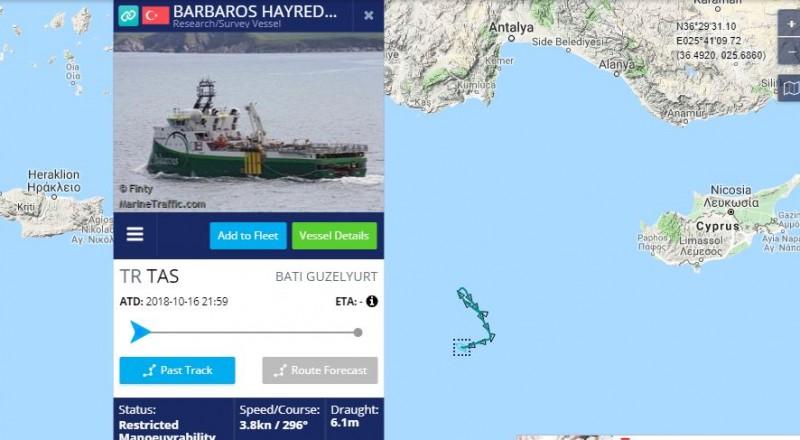Click the gray endpoint of voyage progress line

pos(358,333)
